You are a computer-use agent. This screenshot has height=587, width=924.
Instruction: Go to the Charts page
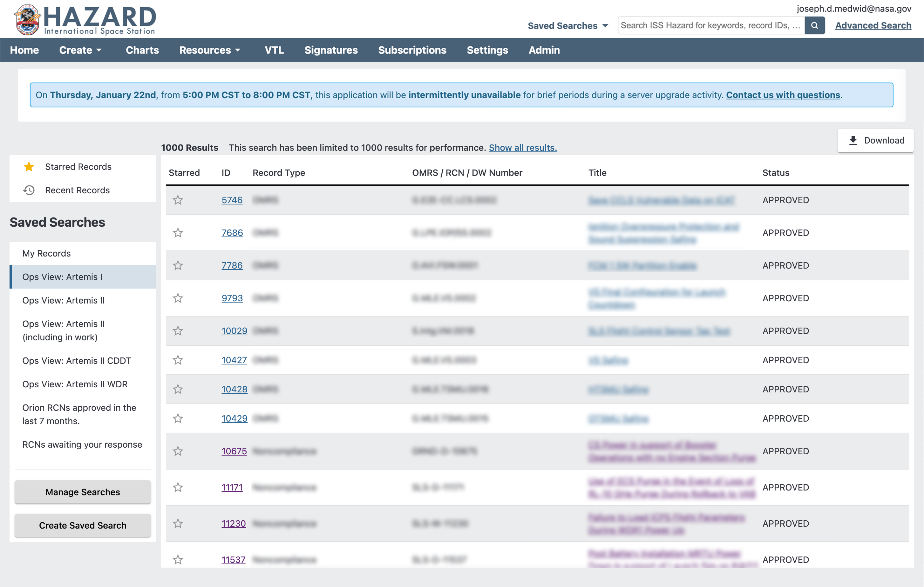coord(142,50)
